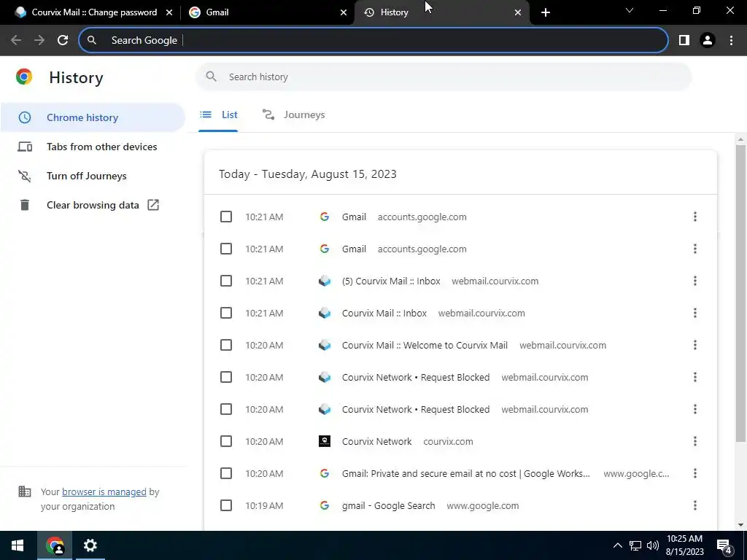Show hidden system tray icons
This screenshot has width=747, height=560.
617,545
